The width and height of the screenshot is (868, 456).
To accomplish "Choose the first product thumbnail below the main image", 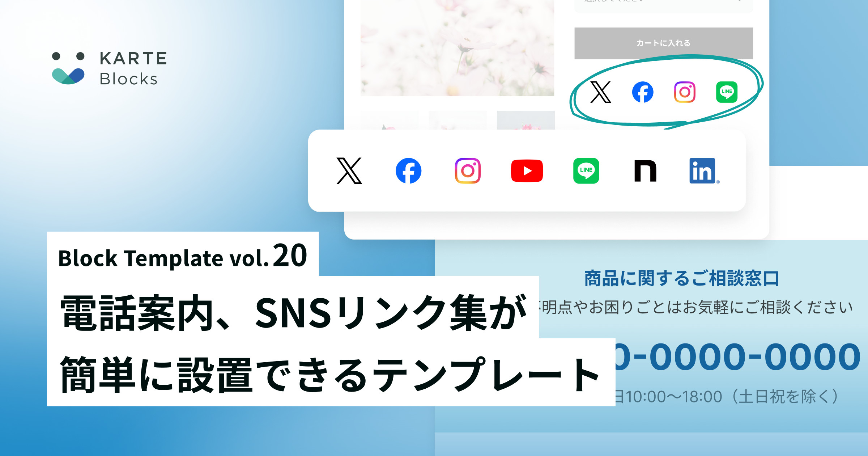I will click(x=390, y=120).
